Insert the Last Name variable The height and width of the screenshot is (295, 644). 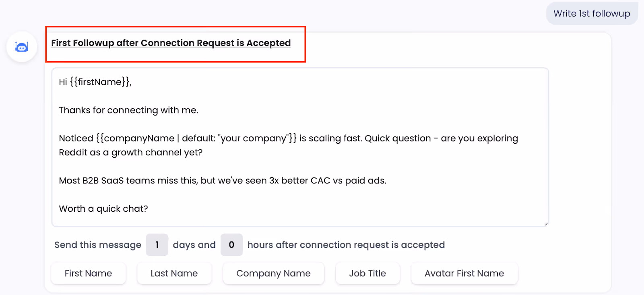click(x=174, y=273)
